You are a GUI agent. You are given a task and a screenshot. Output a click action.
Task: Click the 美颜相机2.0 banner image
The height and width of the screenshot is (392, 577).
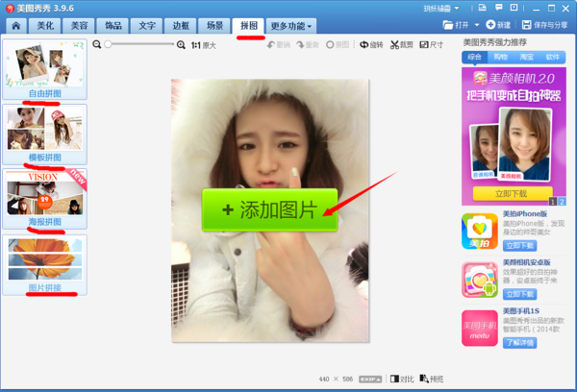tap(514, 136)
